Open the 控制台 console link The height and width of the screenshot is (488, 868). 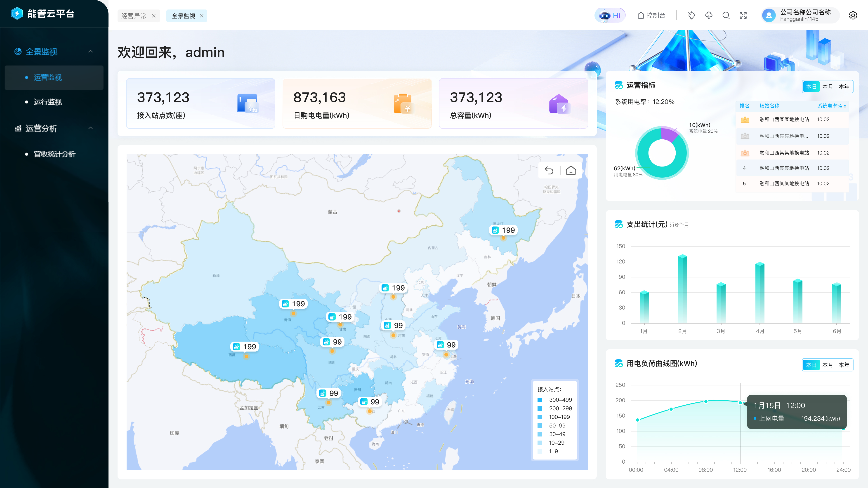click(x=651, y=16)
